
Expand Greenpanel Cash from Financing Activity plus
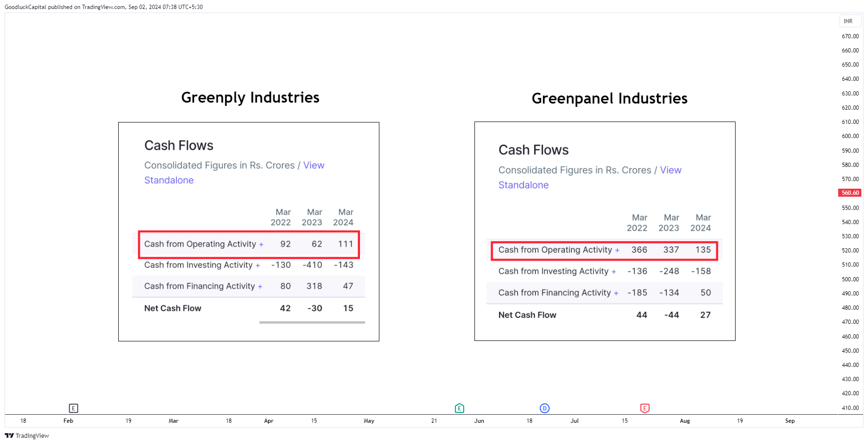616,293
